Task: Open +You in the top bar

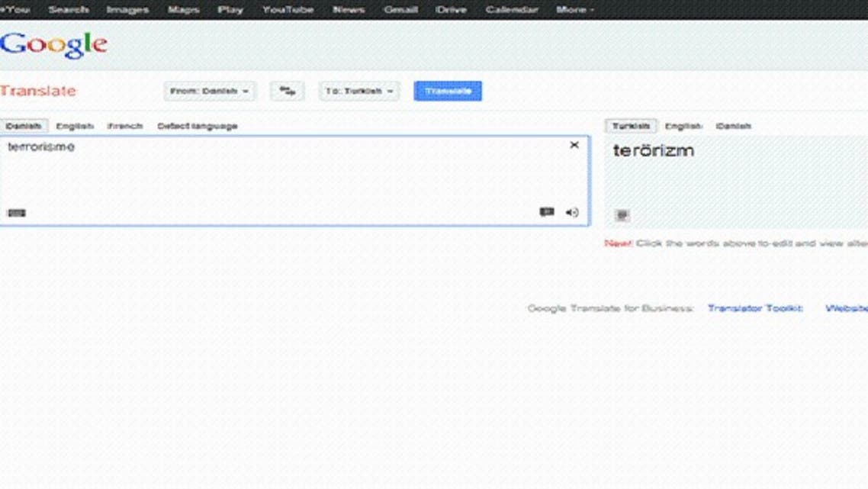Action: click(15, 9)
